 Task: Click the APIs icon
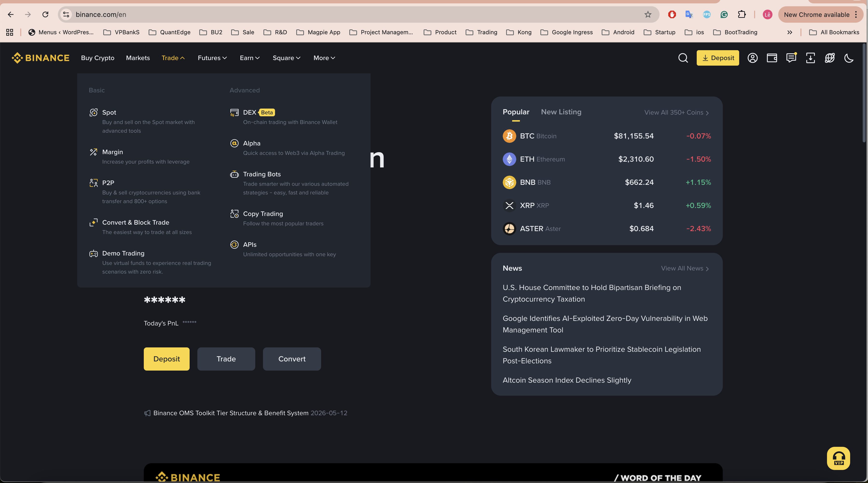click(x=234, y=244)
